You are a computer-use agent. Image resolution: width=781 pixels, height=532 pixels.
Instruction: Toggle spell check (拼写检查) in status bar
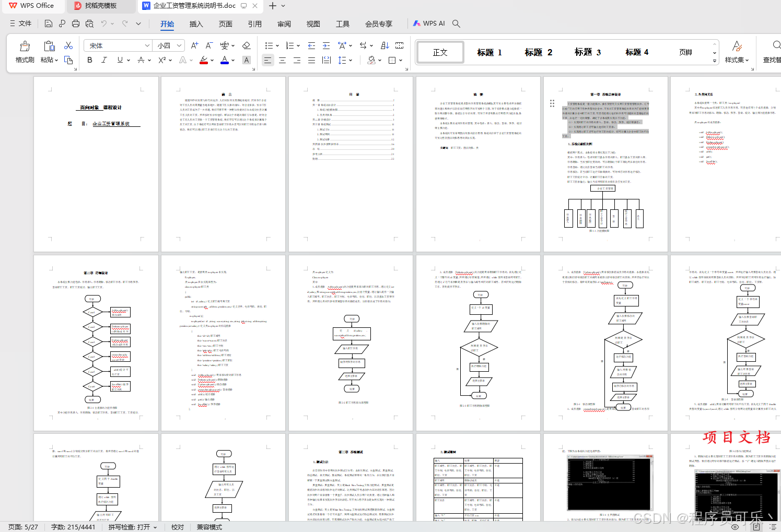[133, 527]
